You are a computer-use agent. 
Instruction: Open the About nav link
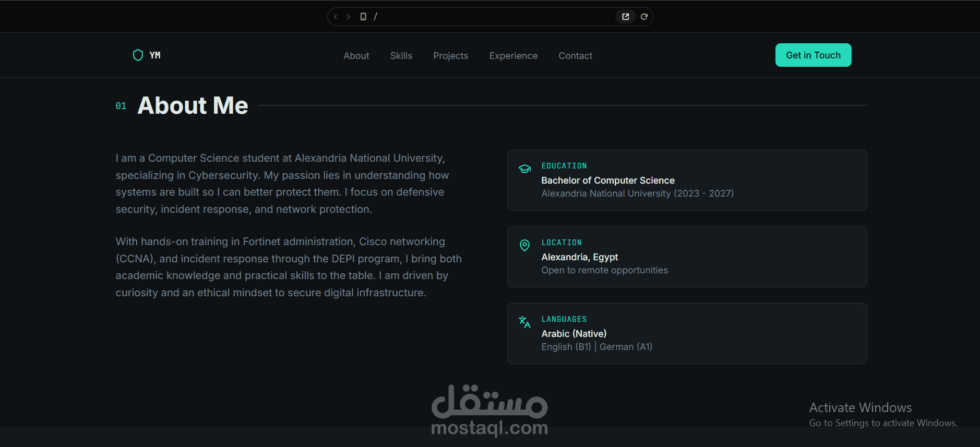pyautogui.click(x=356, y=56)
